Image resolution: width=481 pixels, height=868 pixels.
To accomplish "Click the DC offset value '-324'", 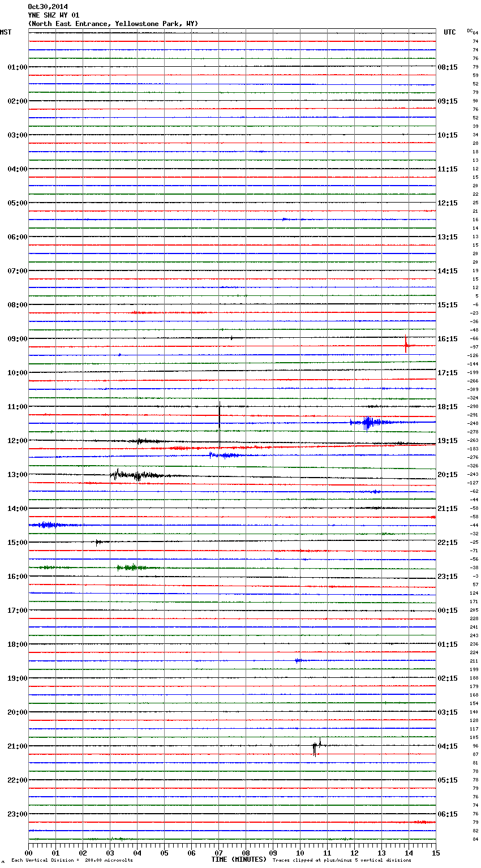I will pyautogui.click(x=473, y=398).
